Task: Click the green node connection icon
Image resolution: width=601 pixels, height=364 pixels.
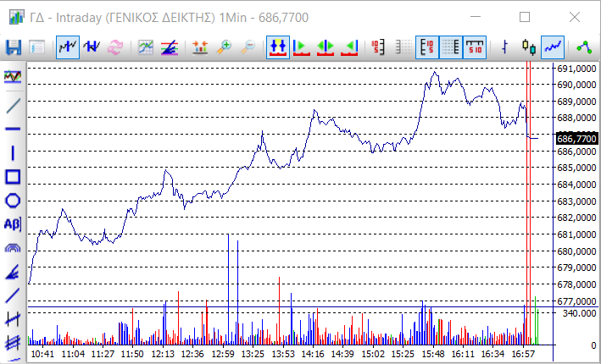Action: (x=583, y=47)
